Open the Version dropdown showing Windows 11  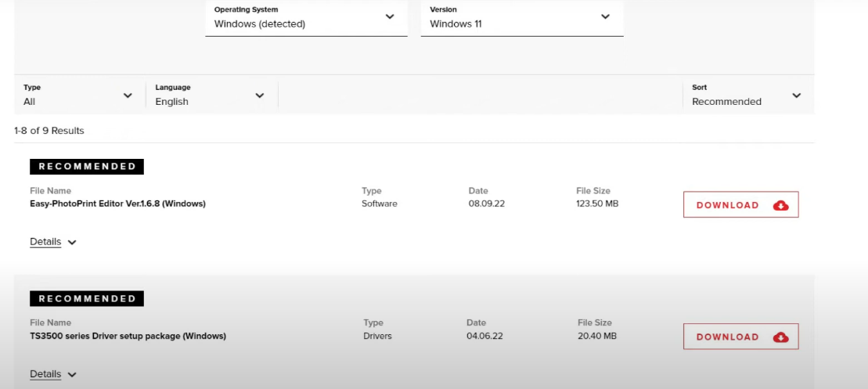522,18
